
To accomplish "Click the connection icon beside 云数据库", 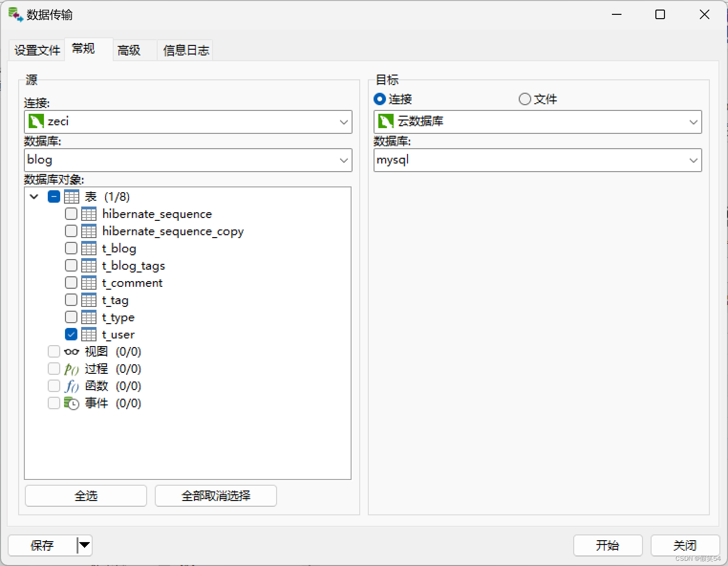I will click(385, 121).
